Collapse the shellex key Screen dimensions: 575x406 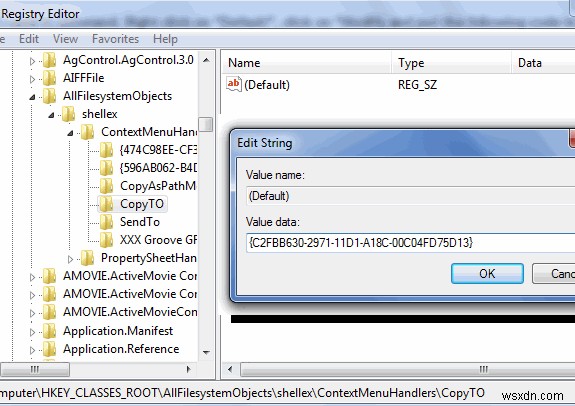51,115
